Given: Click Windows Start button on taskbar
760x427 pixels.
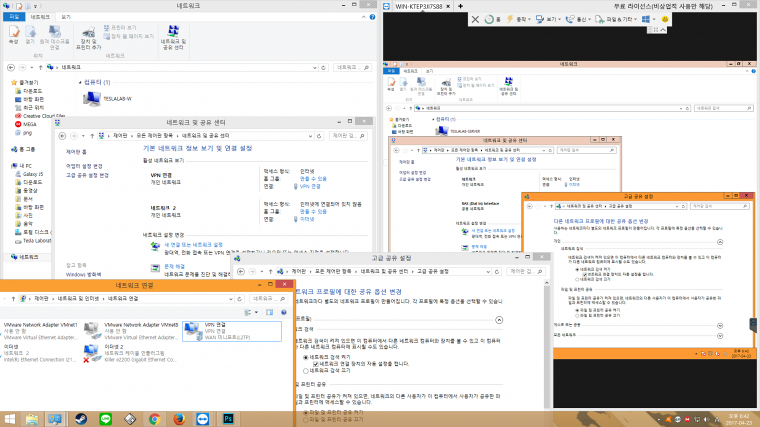Looking at the screenshot, I should [9, 419].
